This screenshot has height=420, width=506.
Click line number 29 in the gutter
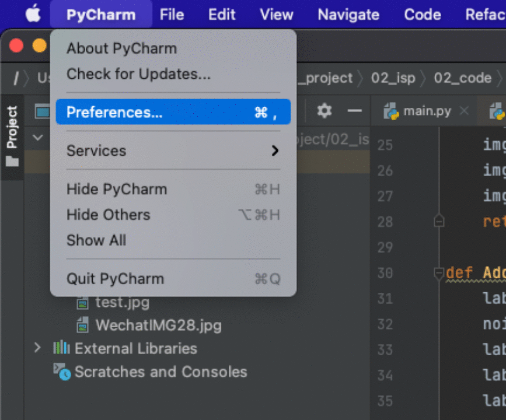(x=385, y=247)
